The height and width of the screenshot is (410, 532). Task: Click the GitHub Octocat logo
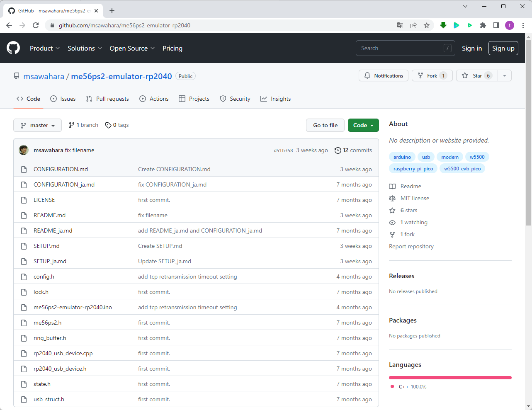click(13, 48)
